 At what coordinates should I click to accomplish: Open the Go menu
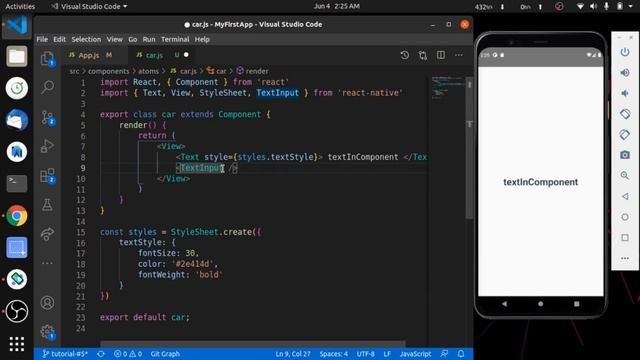tap(133, 39)
